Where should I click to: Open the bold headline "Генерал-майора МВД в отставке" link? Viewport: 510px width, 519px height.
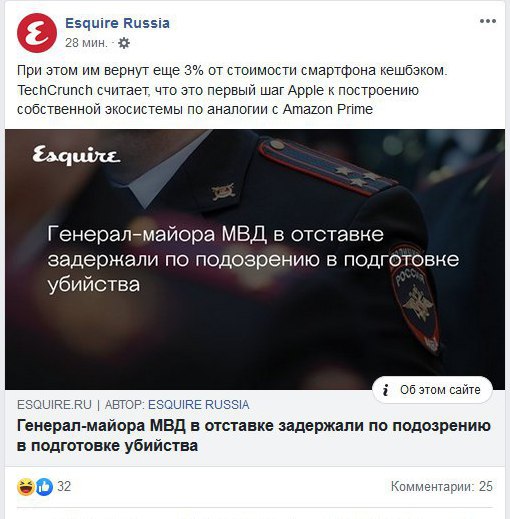click(x=254, y=435)
